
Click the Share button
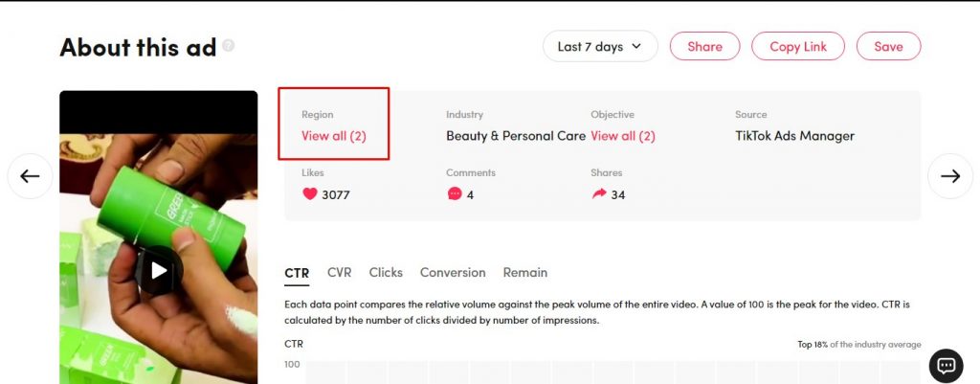point(705,46)
